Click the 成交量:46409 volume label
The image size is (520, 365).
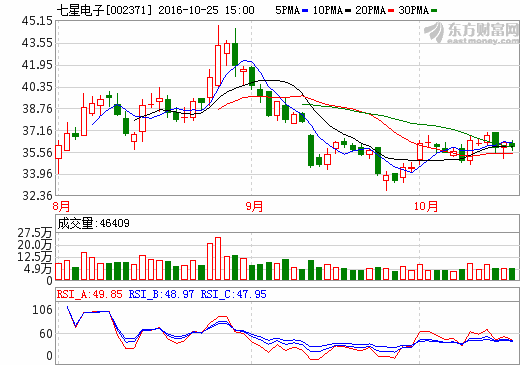pyautogui.click(x=93, y=223)
